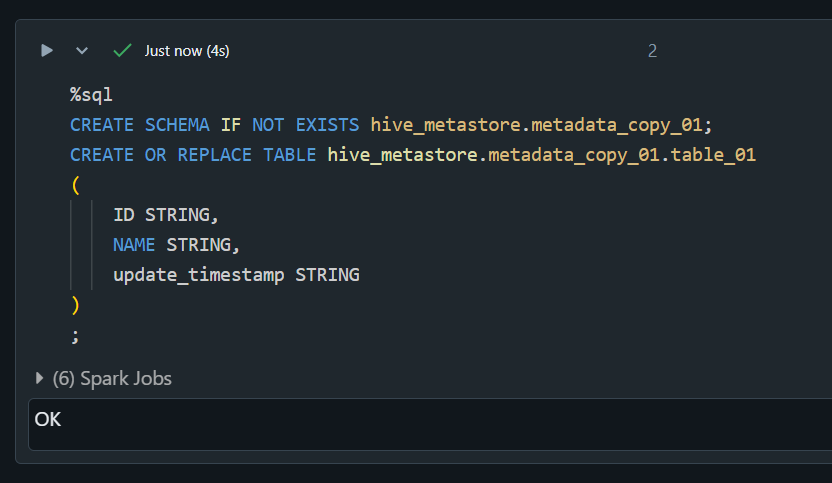Image resolution: width=832 pixels, height=483 pixels.
Task: Click the "(6) Spark Jobs" label
Action: tap(112, 378)
